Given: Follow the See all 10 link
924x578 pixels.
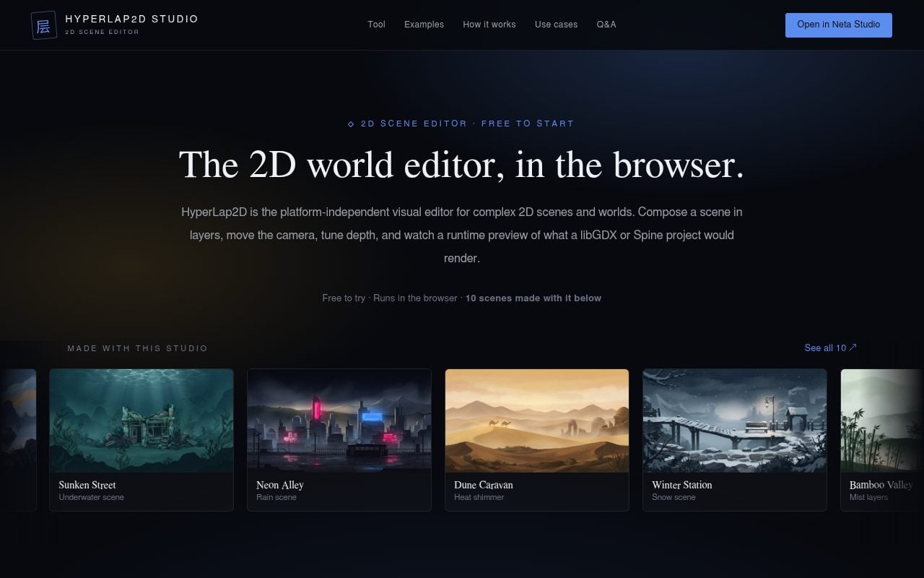Looking at the screenshot, I should pyautogui.click(x=830, y=348).
